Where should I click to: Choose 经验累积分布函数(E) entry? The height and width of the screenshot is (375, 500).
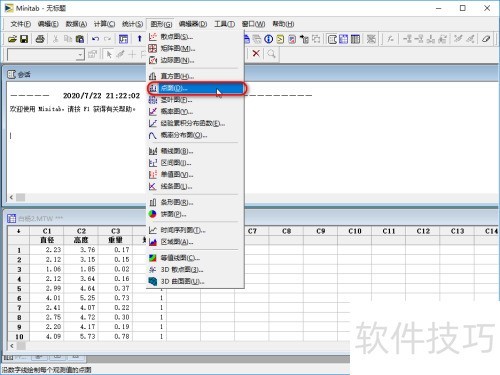(x=195, y=123)
